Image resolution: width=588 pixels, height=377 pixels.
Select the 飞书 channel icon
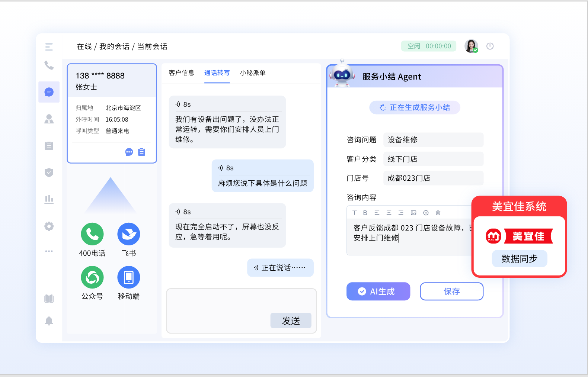[x=129, y=234]
